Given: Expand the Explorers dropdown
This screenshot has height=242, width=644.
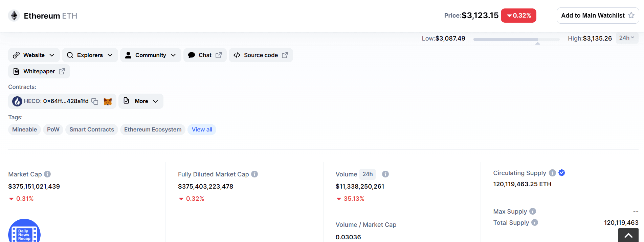Looking at the screenshot, I should coord(90,55).
